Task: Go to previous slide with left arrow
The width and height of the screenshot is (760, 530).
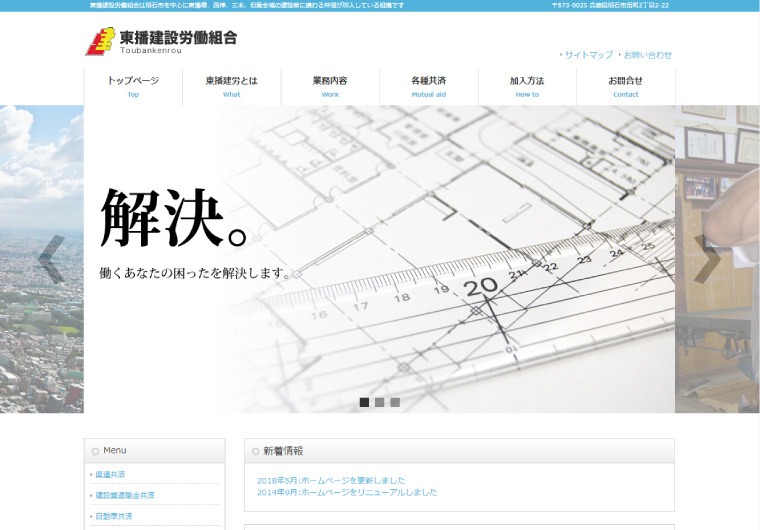Action: point(51,259)
